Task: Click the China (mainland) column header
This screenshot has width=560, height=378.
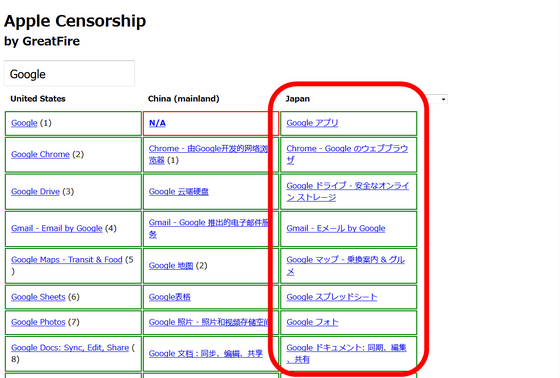Action: click(x=184, y=99)
